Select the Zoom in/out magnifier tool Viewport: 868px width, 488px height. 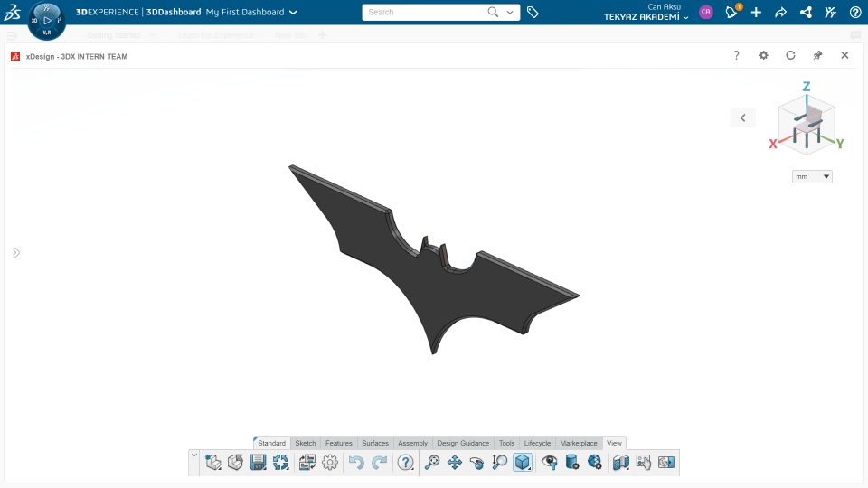point(499,462)
